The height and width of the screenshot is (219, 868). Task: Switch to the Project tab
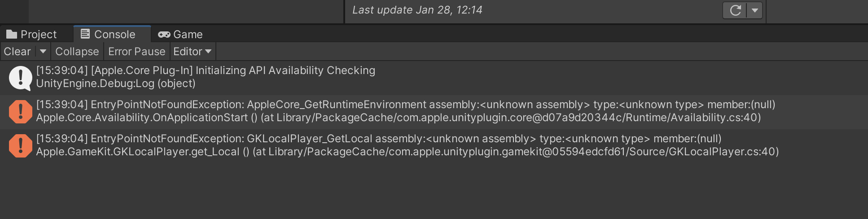31,34
